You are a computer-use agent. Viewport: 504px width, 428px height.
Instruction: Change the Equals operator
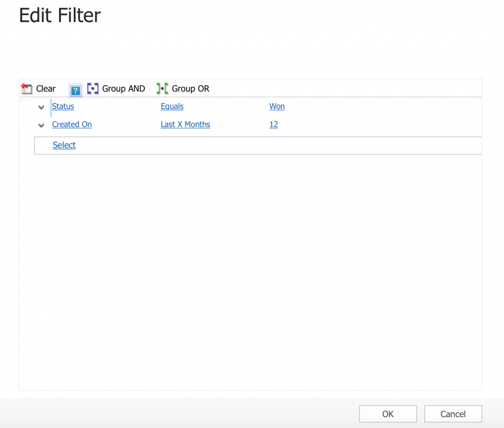pyautogui.click(x=172, y=106)
